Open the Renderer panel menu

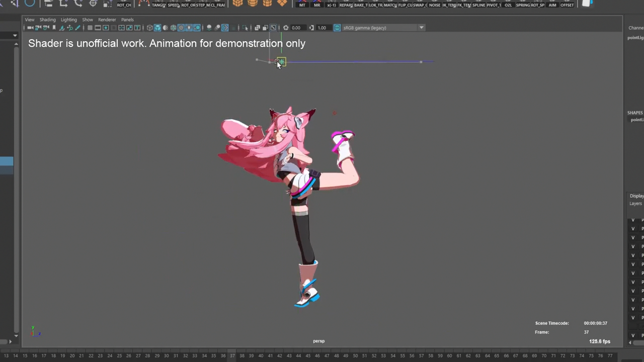[107, 20]
